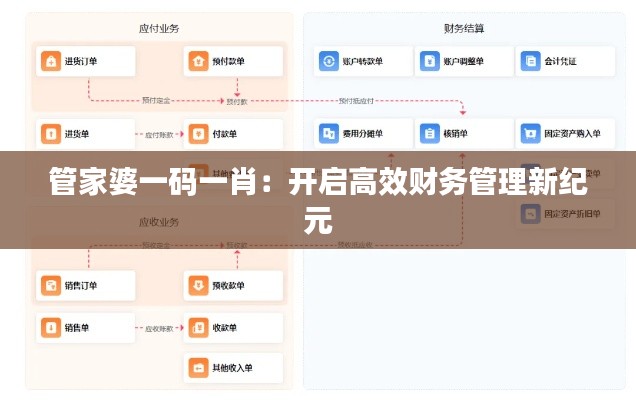Screen dimensions: 636x400
Task: Open the 核销单 icon
Action: (430, 134)
